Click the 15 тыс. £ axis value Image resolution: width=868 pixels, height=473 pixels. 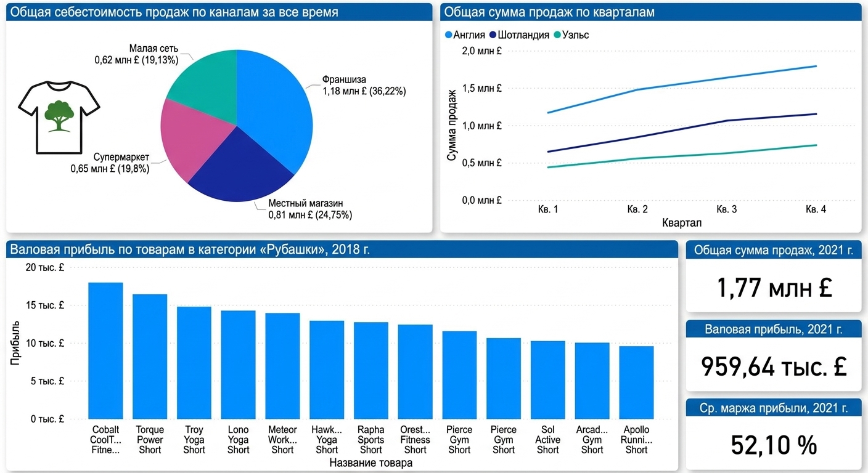pos(44,305)
